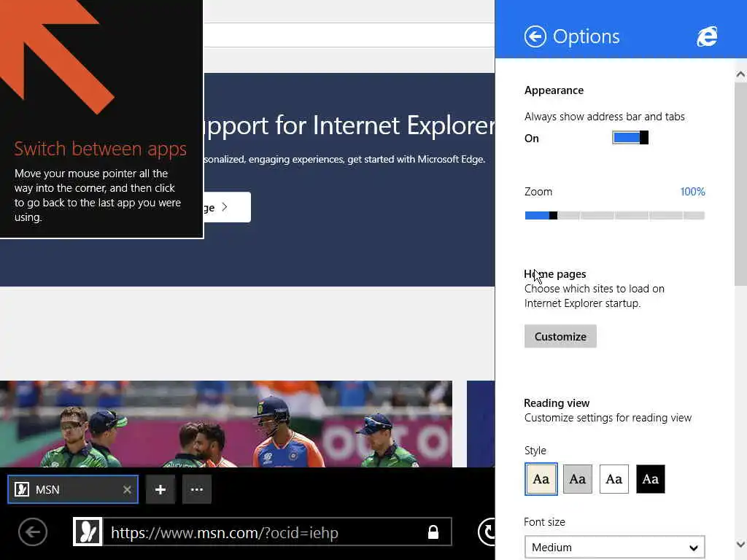Click the Home pages heading

[555, 274]
